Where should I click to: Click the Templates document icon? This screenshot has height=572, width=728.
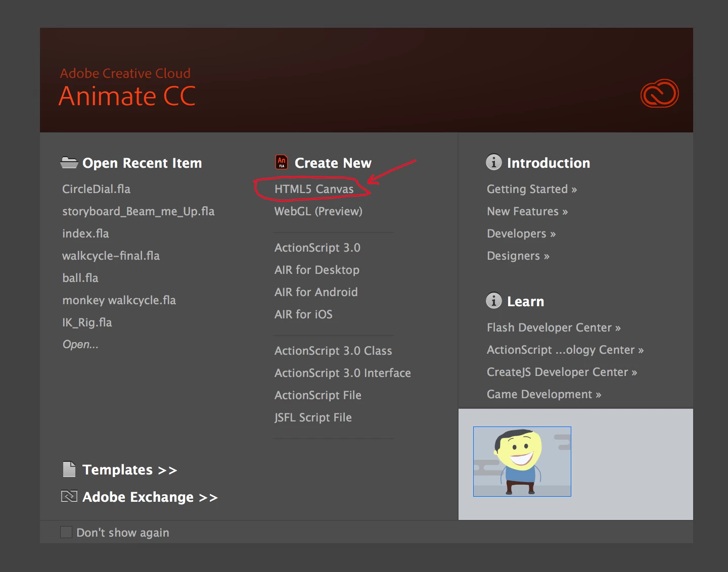(x=69, y=469)
